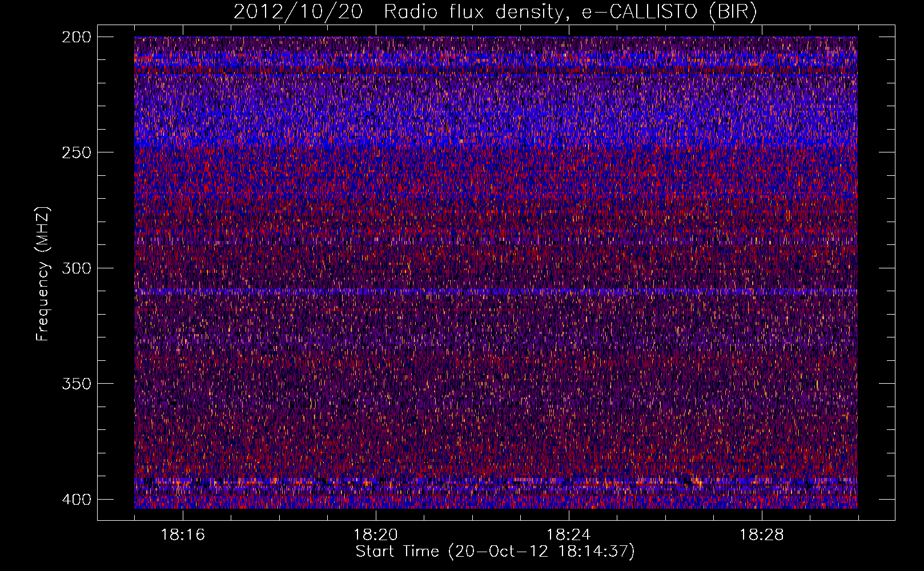
Task: Click the 18:24 time tick label
Action: tap(569, 535)
